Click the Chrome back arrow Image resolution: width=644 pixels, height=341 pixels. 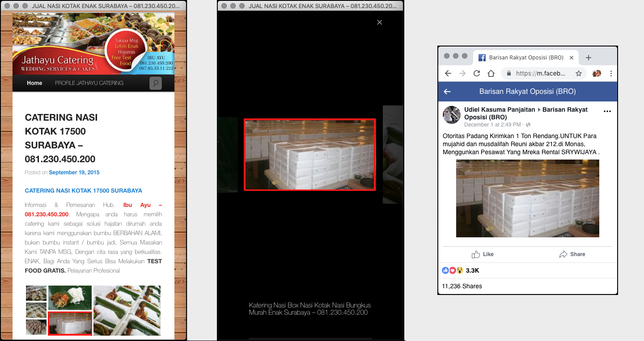[448, 73]
